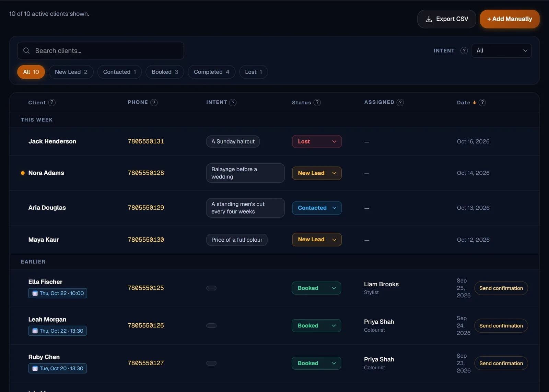Click the help icon beside the PHONE header

[154, 102]
